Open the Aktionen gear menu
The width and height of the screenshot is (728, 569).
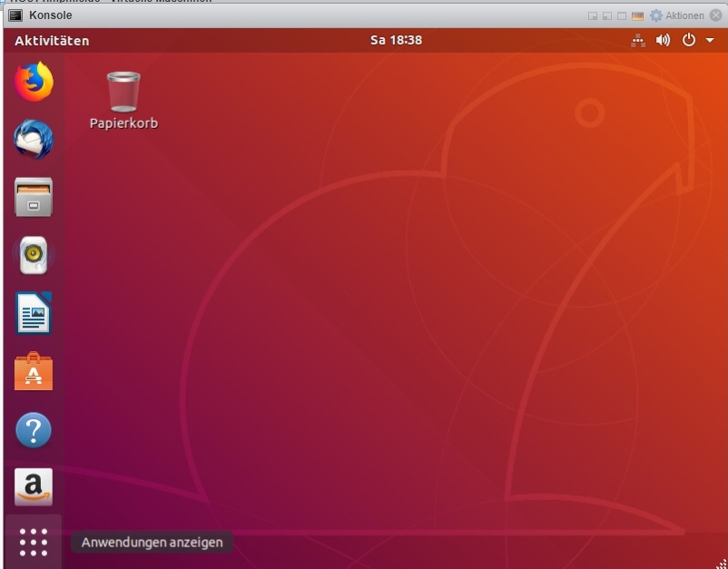[x=677, y=15]
